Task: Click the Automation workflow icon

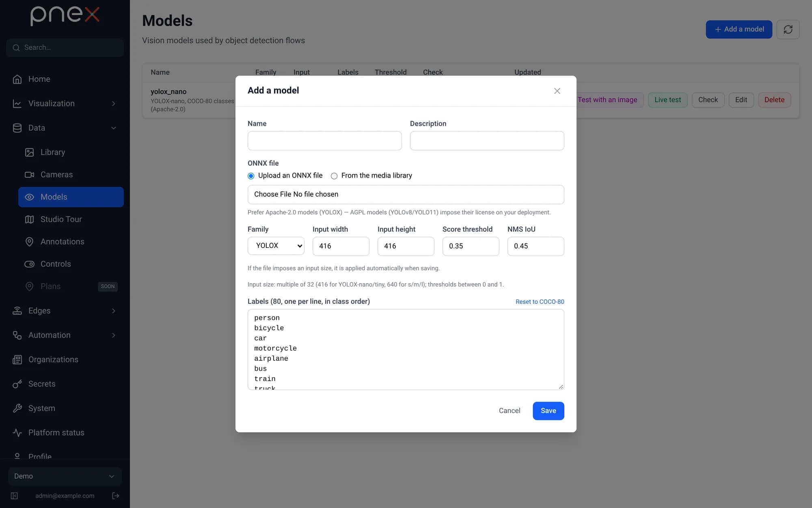Action: (17, 335)
